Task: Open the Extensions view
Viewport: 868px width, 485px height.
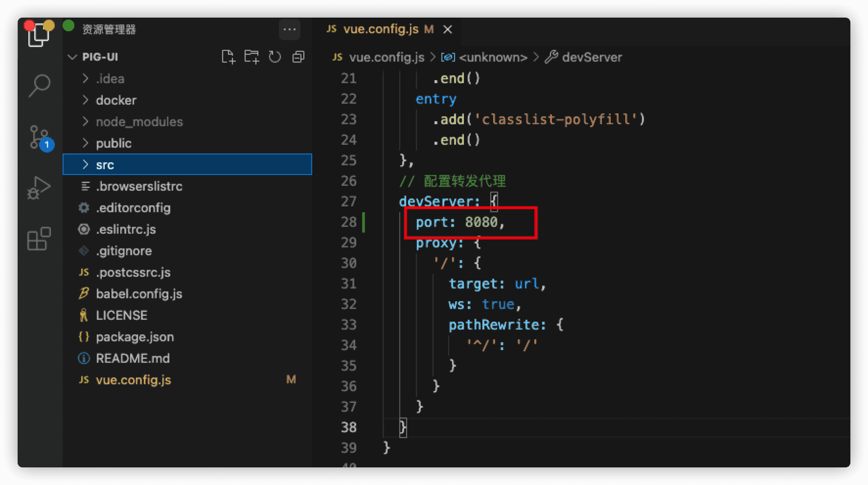Action: pyautogui.click(x=39, y=239)
